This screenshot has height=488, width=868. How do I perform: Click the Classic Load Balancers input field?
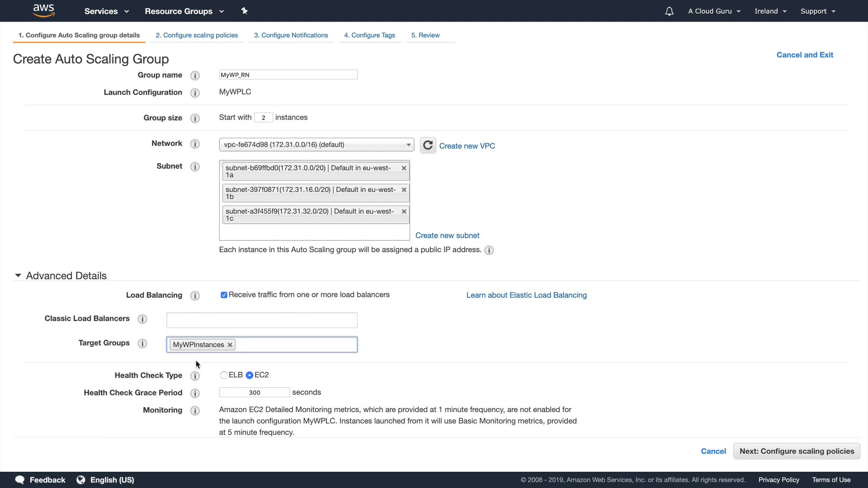tap(262, 320)
